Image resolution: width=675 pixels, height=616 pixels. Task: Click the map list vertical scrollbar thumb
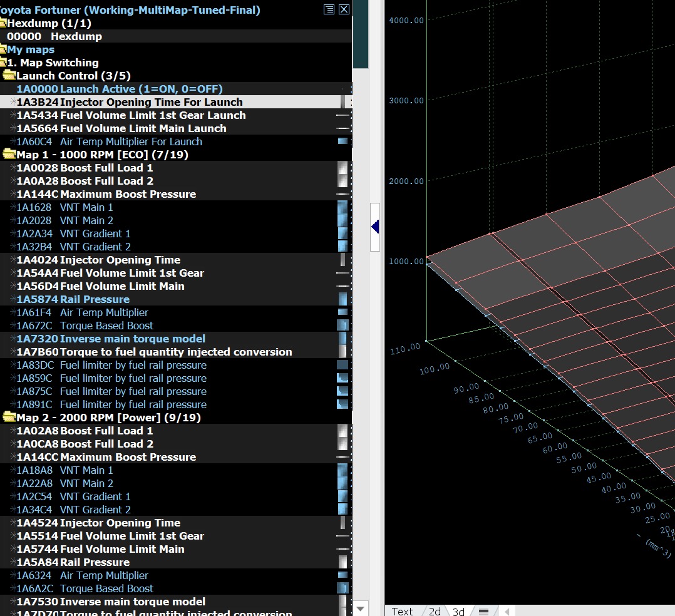360,34
